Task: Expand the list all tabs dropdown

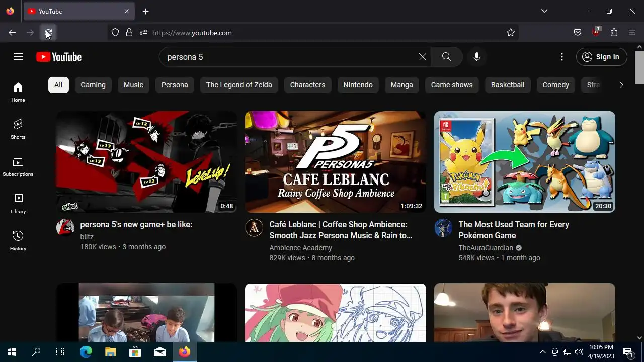Action: click(x=544, y=11)
